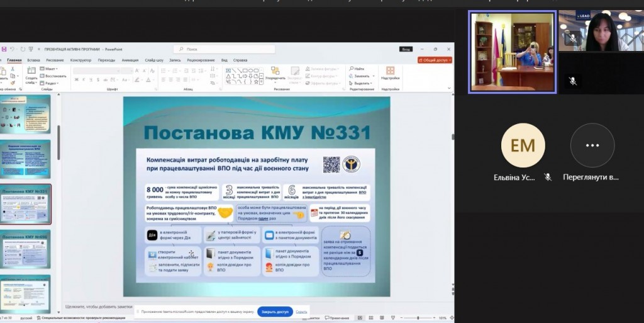Click the Закрыть доступ button
Viewport: 644px width, 323px height.
[x=275, y=311]
